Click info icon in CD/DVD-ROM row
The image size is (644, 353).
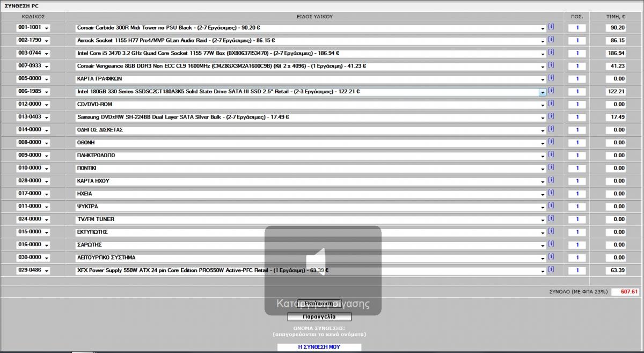(x=551, y=103)
